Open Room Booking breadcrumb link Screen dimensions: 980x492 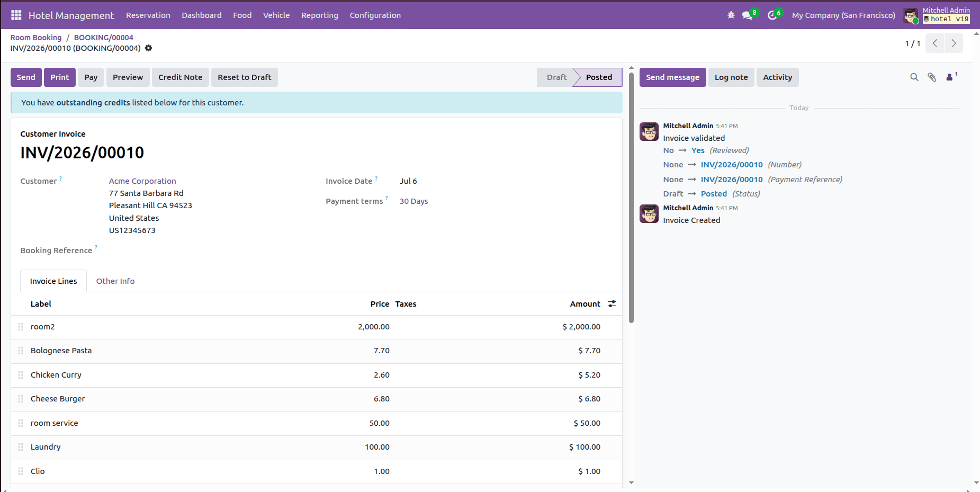pos(36,38)
